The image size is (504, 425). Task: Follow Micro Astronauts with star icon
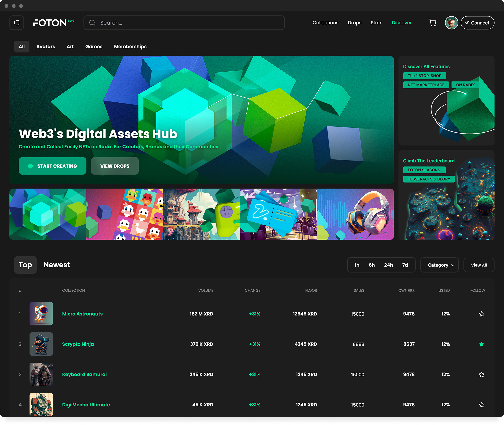(481, 314)
